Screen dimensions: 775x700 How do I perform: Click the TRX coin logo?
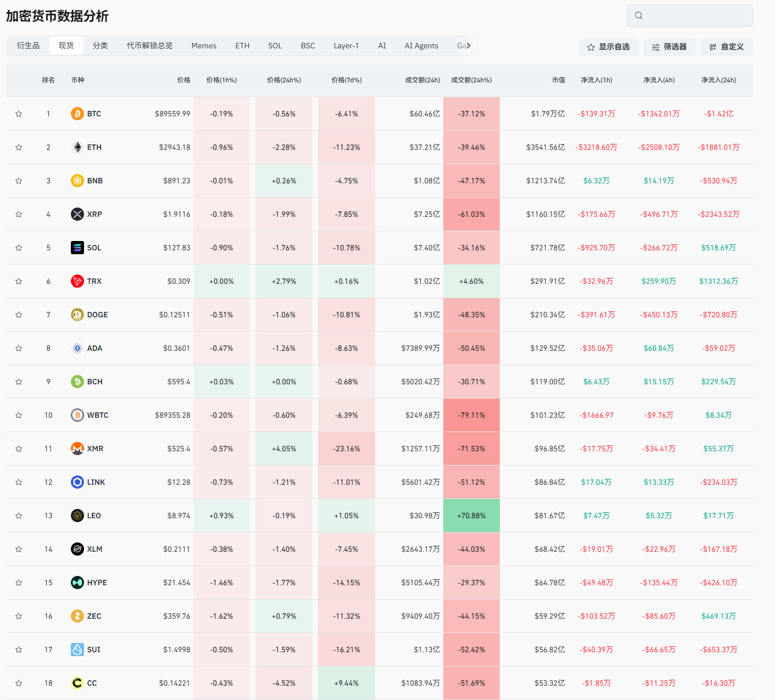[x=77, y=281]
